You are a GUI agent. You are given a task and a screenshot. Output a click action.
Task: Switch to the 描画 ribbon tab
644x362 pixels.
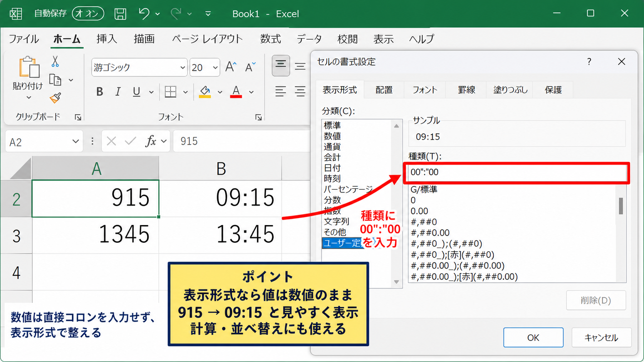144,39
